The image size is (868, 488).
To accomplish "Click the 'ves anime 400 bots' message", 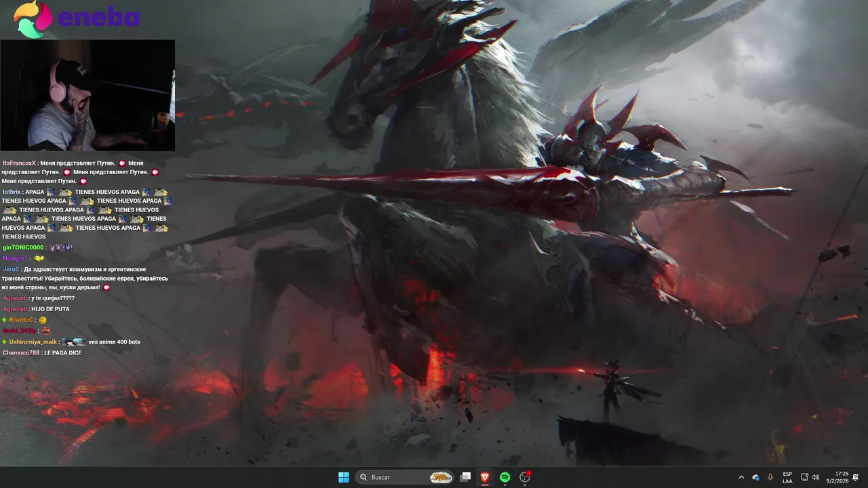I will tap(114, 342).
